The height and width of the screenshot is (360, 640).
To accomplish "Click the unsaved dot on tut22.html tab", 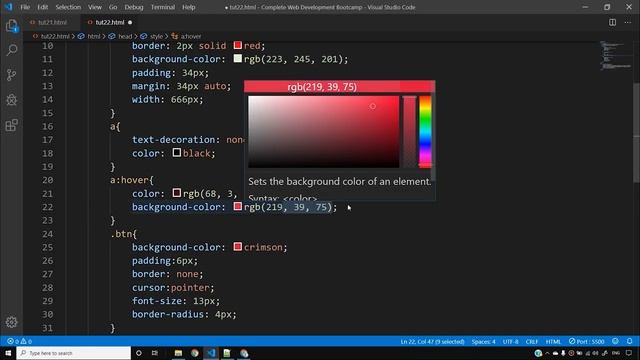I will coord(130,22).
